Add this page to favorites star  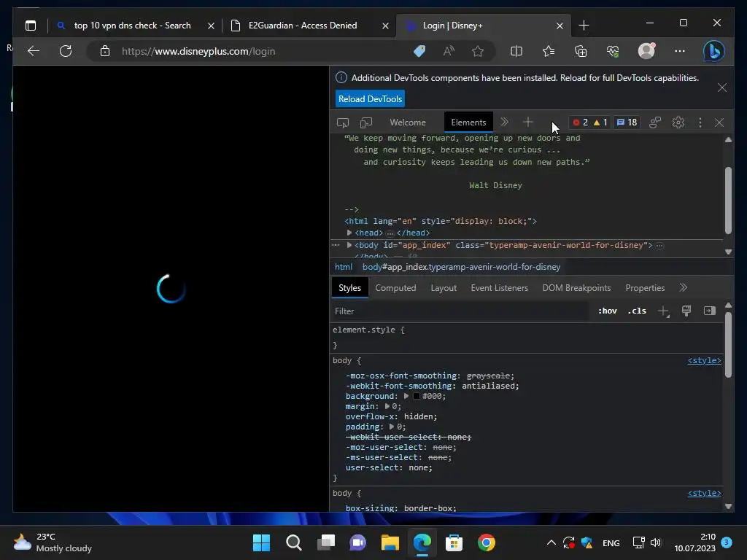tap(477, 51)
